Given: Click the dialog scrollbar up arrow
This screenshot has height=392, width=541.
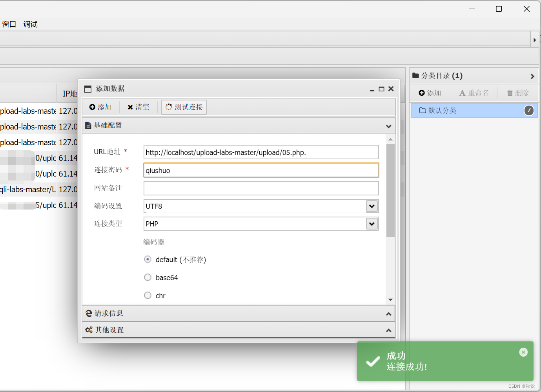Looking at the screenshot, I should (x=390, y=139).
